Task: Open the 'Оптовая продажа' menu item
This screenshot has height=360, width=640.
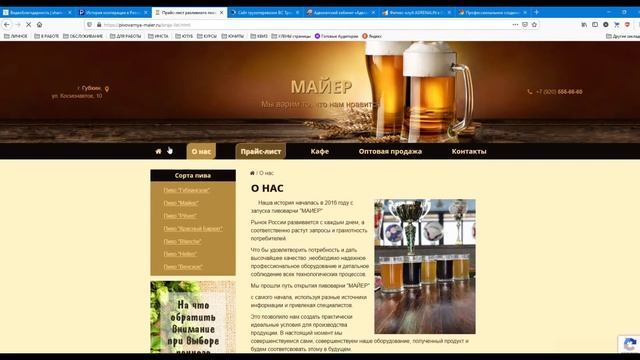Action: pyautogui.click(x=390, y=151)
